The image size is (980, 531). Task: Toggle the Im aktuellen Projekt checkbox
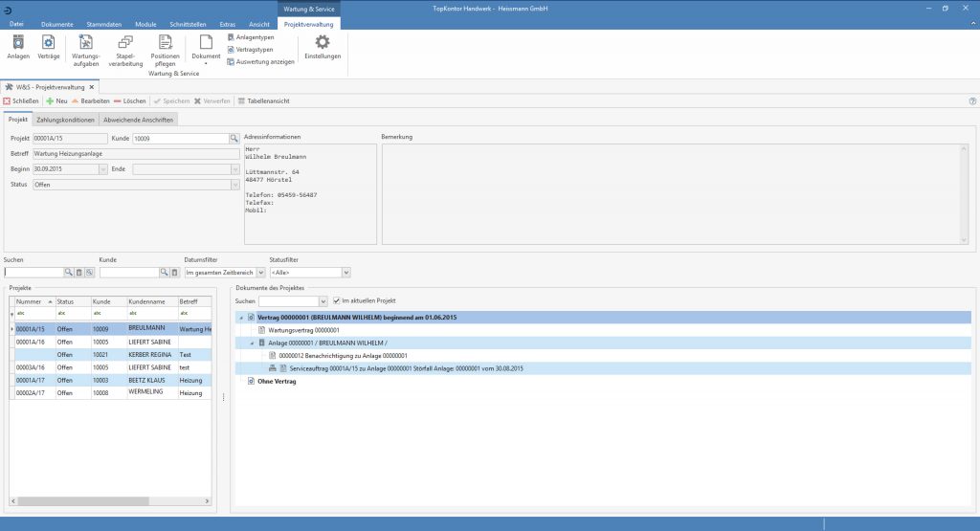tap(336, 301)
